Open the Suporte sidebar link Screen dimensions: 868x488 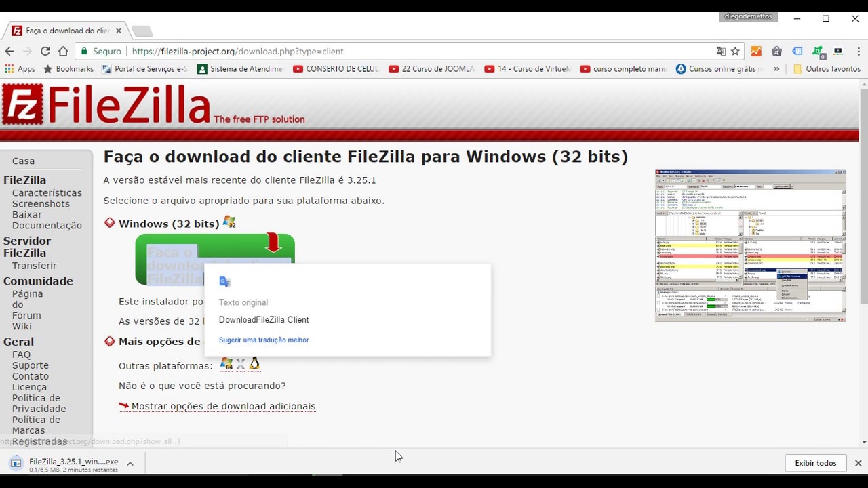coord(31,365)
